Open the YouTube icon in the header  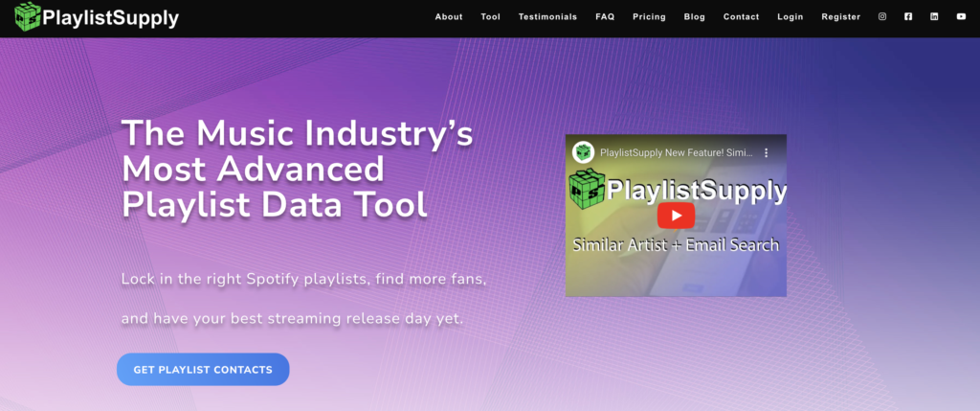coord(961,17)
